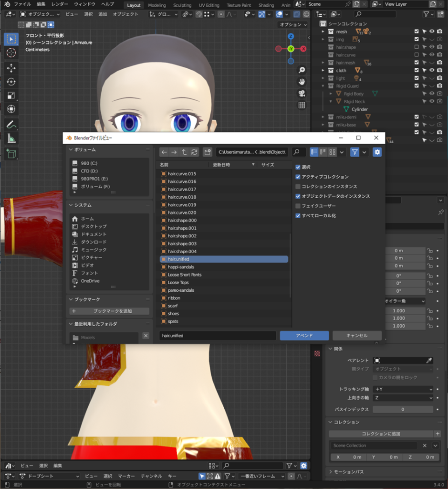448x489 pixels.
Task: Uncheck オブジェクトデータのインスタンス checkbox
Action: (x=298, y=196)
